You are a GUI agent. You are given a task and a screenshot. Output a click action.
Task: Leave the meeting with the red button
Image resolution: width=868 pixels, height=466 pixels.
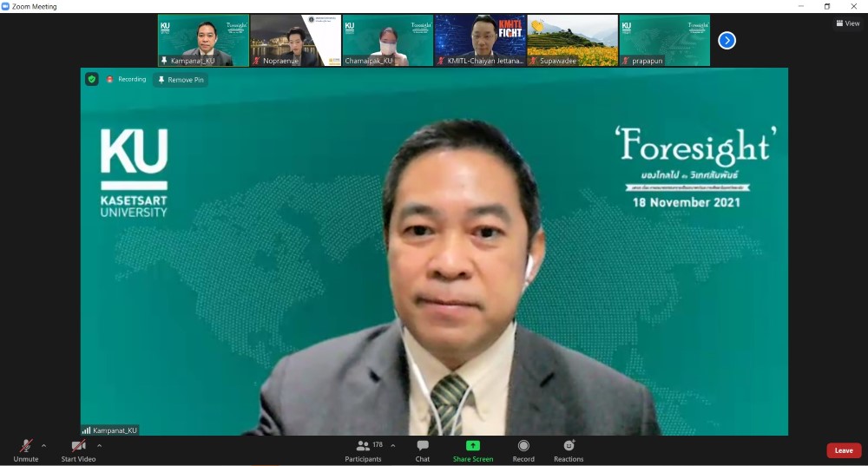pyautogui.click(x=844, y=450)
